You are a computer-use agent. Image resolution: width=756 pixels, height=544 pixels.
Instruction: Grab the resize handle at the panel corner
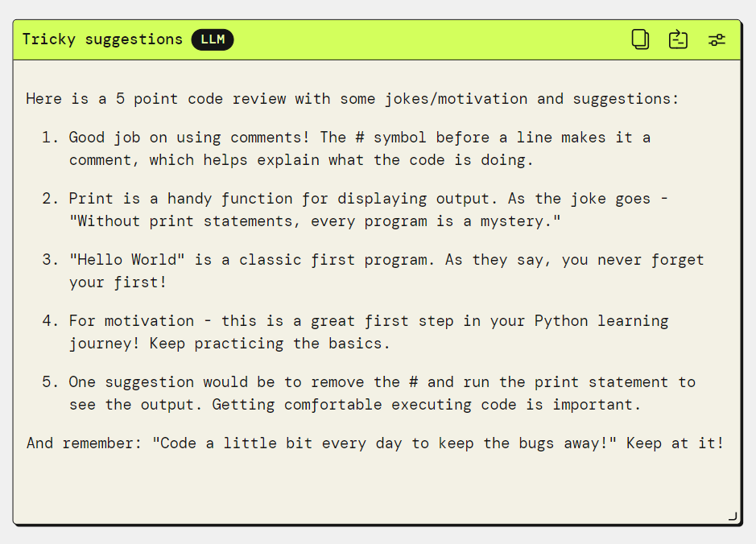pyautogui.click(x=733, y=516)
